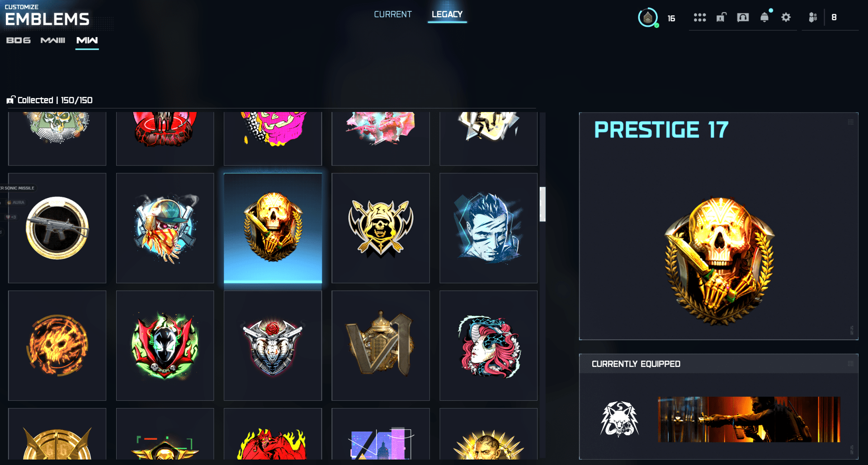868x465 pixels.
Task: Select the submachine gun ring emblem
Action: click(57, 228)
